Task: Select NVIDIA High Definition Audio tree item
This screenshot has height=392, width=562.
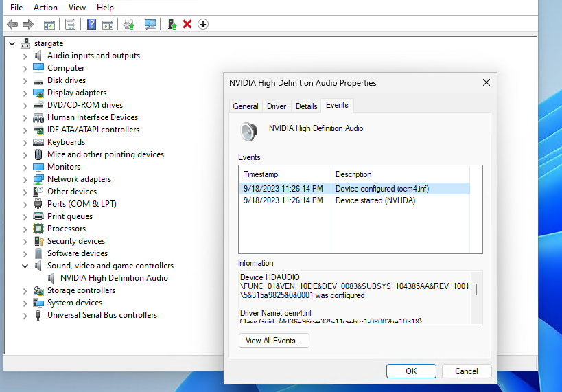Action: tap(114, 278)
